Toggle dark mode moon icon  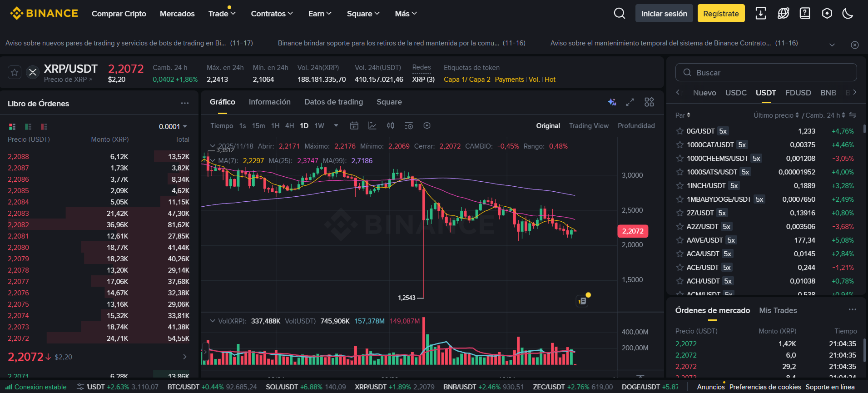point(848,14)
